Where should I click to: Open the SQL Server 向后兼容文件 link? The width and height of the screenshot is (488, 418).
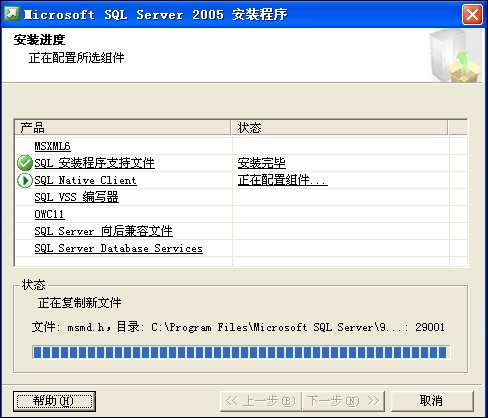[103, 231]
